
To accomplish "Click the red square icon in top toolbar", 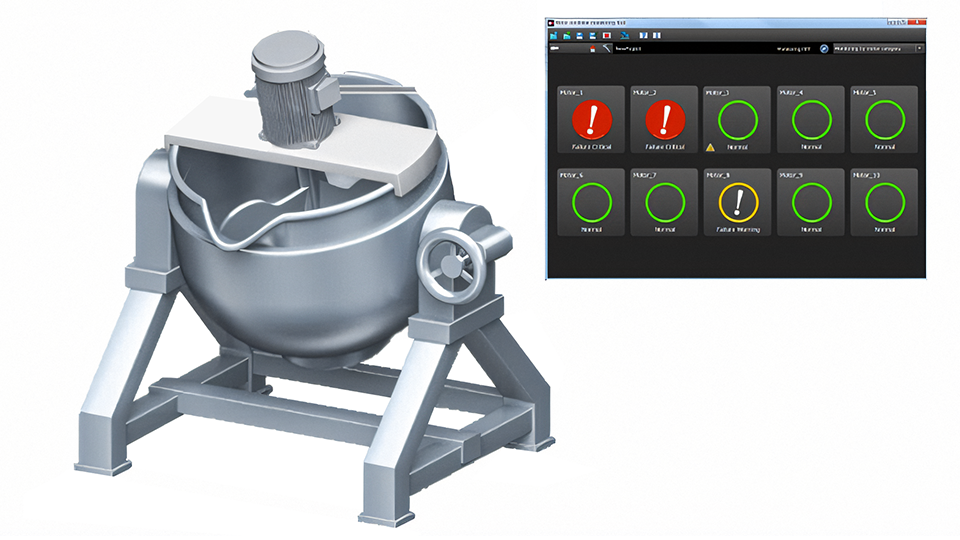I will [607, 36].
